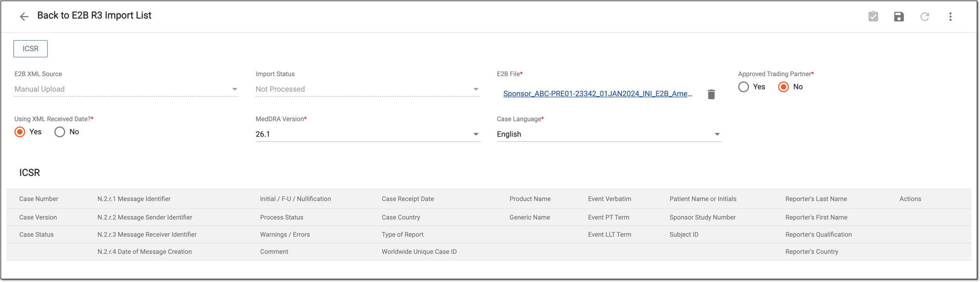Click the Type of Report header
Viewport: 980px width, 282px height.
[x=403, y=235]
